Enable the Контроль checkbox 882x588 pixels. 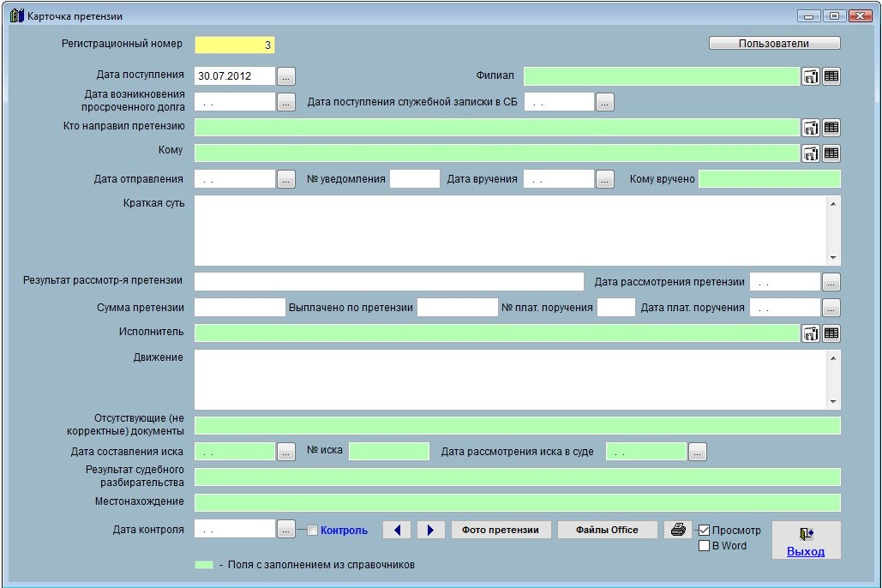click(313, 531)
